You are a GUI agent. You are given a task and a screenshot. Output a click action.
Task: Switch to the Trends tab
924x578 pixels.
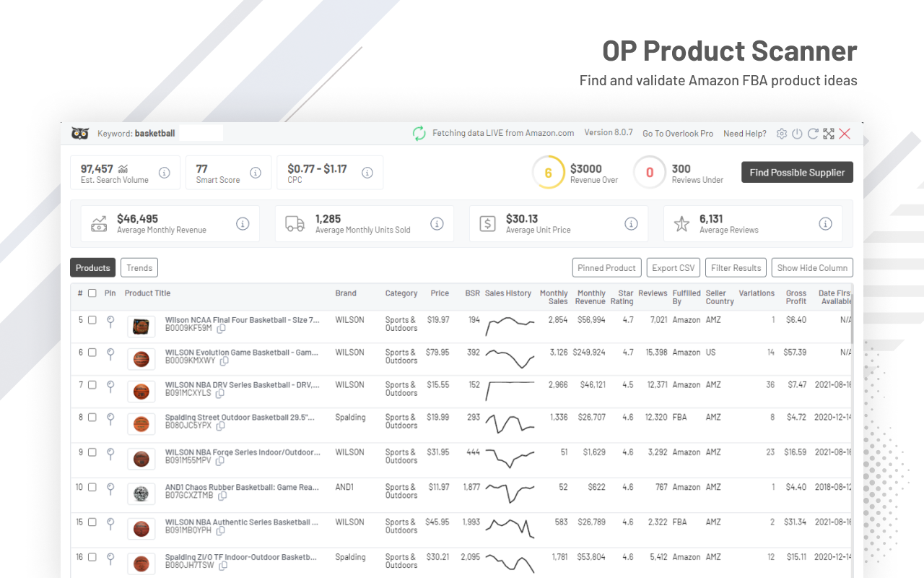pyautogui.click(x=139, y=267)
